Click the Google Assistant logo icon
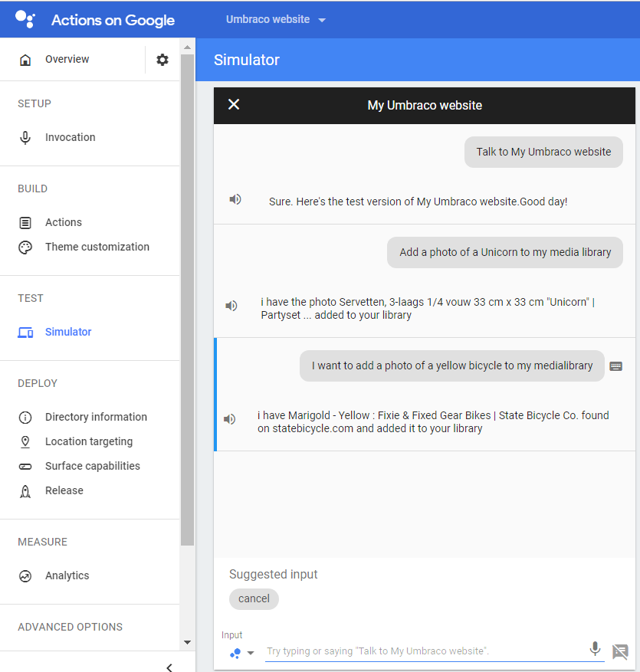Viewport: 640px width, 672px height. [25, 19]
